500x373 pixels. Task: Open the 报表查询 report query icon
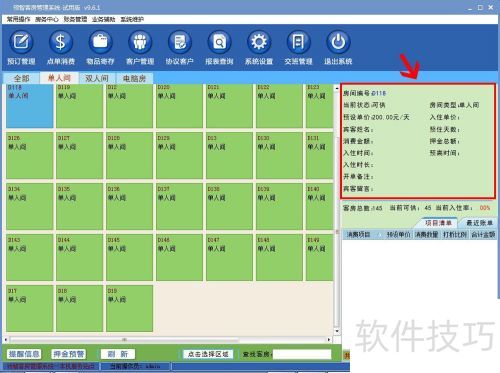click(219, 47)
